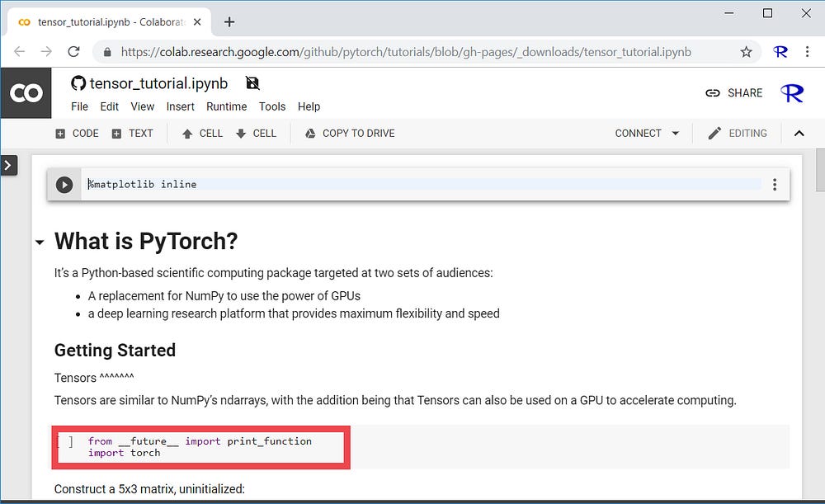This screenshot has height=504, width=825.
Task: Expand the left sidebar panel arrow
Action: click(8, 165)
